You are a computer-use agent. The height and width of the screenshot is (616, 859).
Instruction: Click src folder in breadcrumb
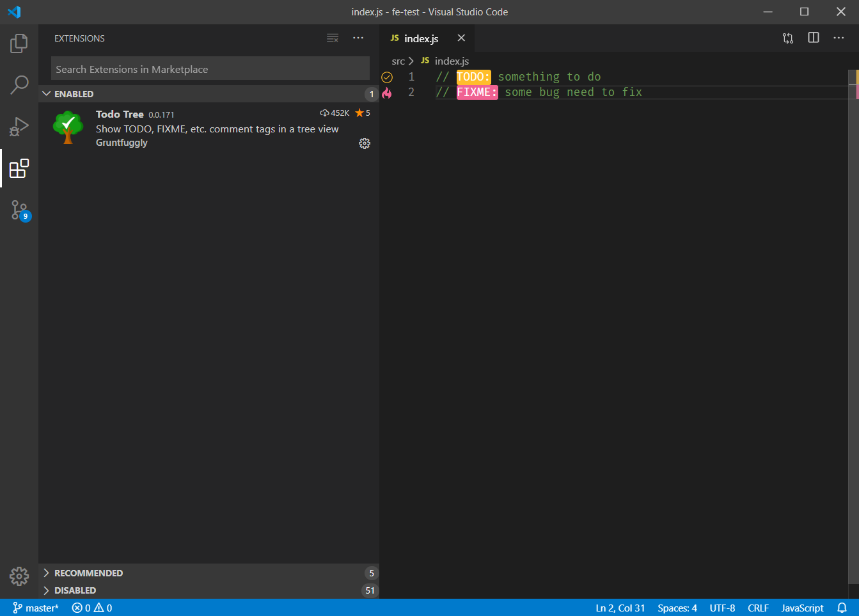[x=398, y=61]
